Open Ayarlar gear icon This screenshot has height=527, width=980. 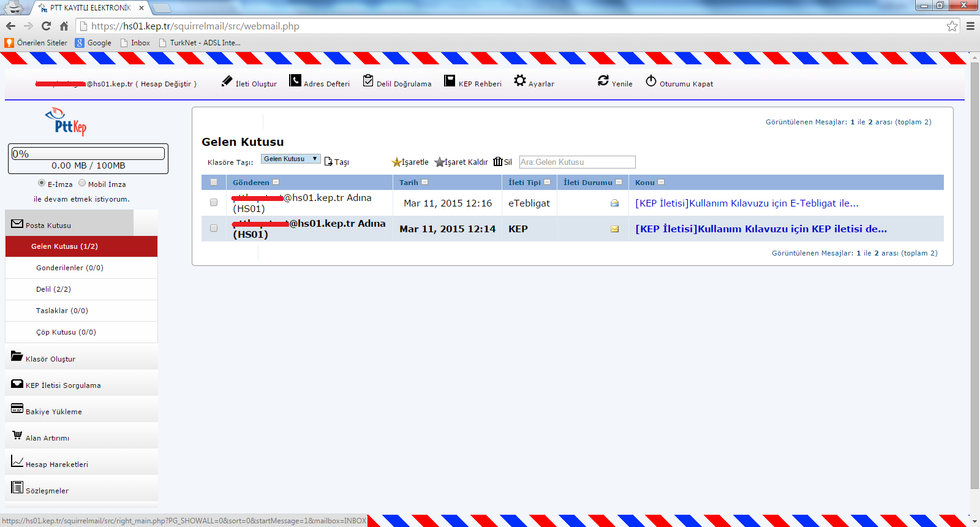coord(520,80)
